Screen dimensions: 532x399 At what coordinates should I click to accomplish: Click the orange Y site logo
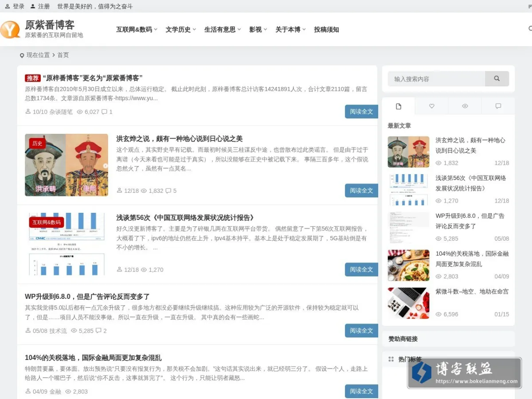click(10, 30)
